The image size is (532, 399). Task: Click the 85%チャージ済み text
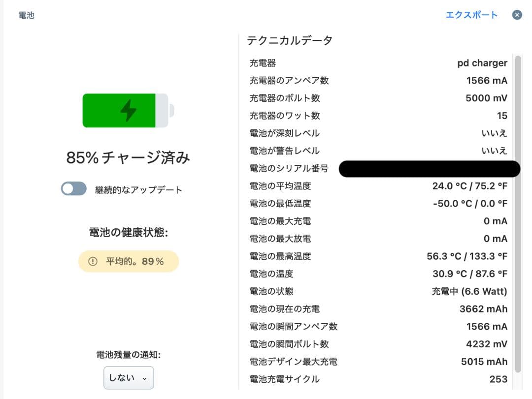[x=128, y=157]
